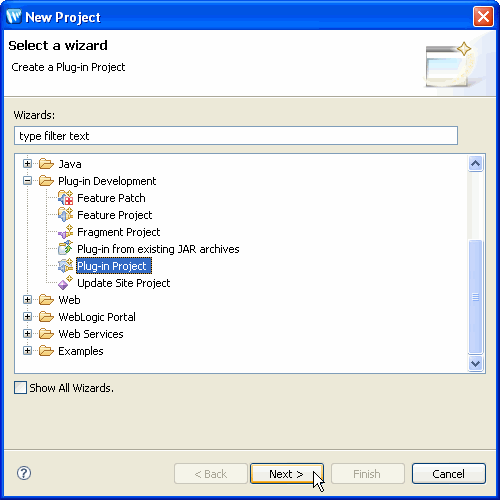Viewport: 500px width, 500px height.
Task: Click the Plug-in from existing JAR archives icon
Action: [x=65, y=249]
